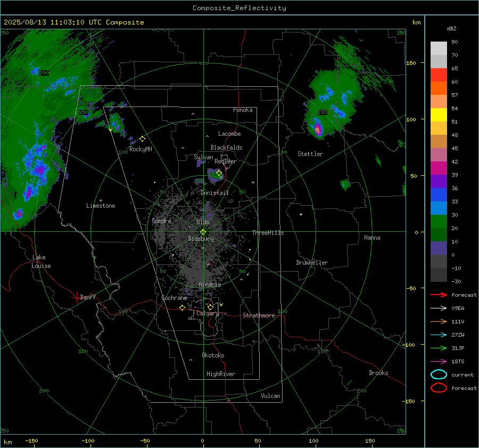Click the Okotoks city label

click(213, 355)
